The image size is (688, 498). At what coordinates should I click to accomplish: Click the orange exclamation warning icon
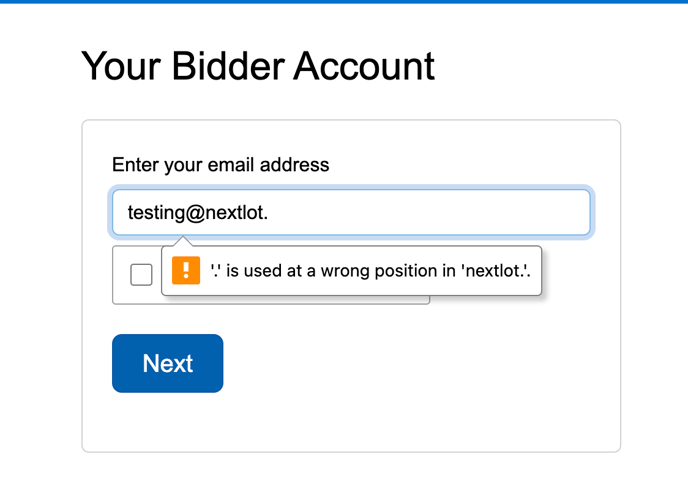pos(186,270)
